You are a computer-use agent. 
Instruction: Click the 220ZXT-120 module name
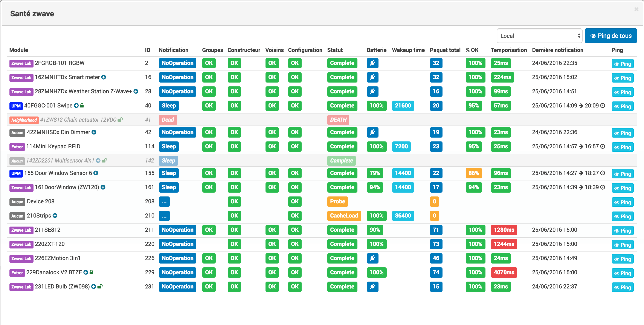coord(49,244)
